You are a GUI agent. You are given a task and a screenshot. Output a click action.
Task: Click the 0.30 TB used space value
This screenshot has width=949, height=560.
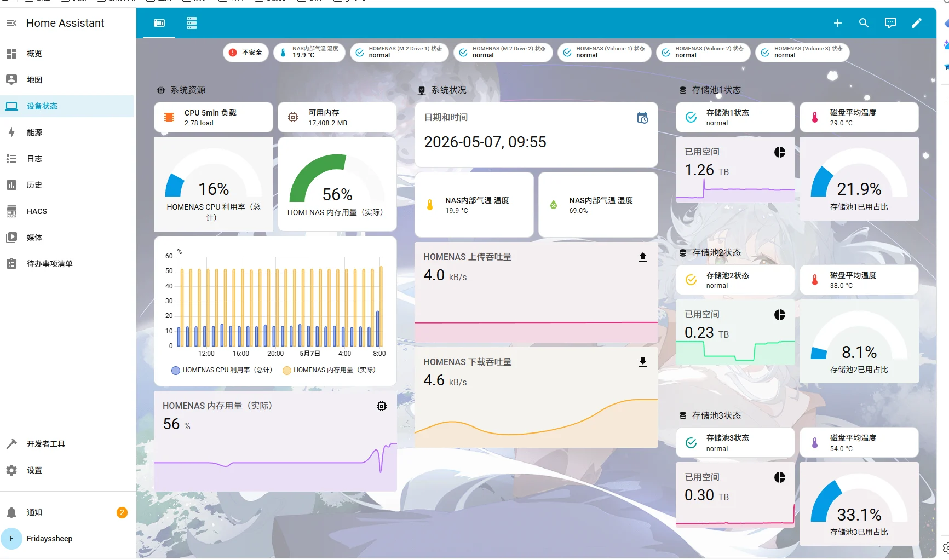click(706, 495)
